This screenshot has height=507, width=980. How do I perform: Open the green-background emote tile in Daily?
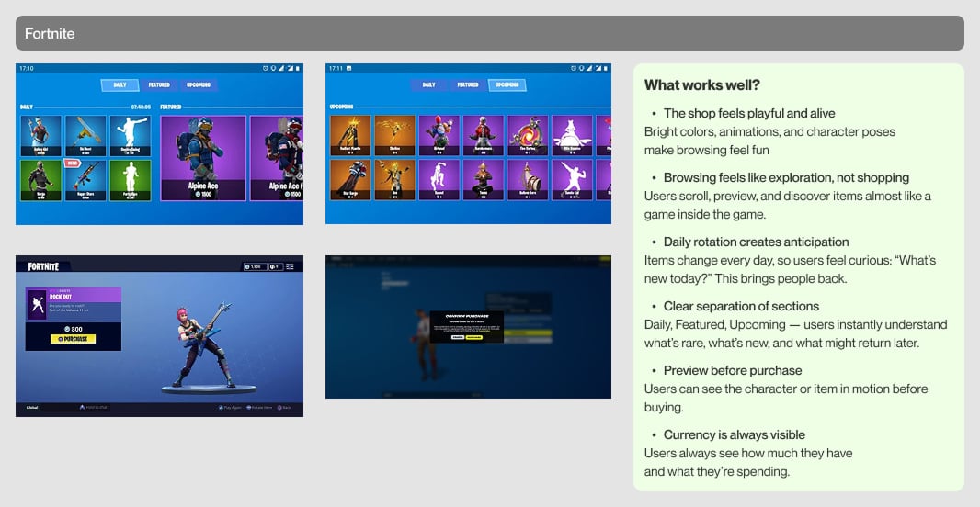(130, 180)
